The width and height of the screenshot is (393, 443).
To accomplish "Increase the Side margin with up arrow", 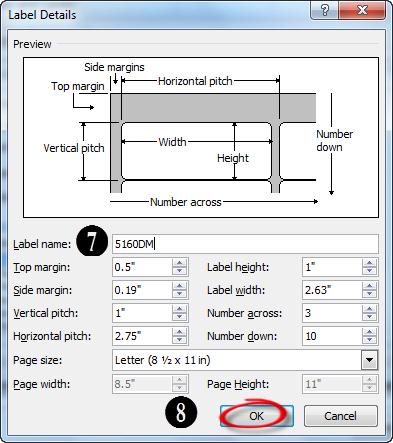I will [x=180, y=286].
